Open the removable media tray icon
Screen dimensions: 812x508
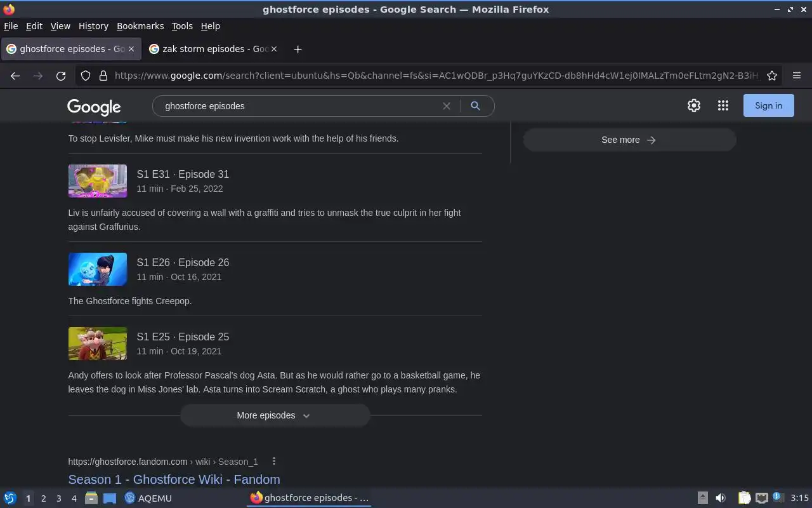point(702,498)
